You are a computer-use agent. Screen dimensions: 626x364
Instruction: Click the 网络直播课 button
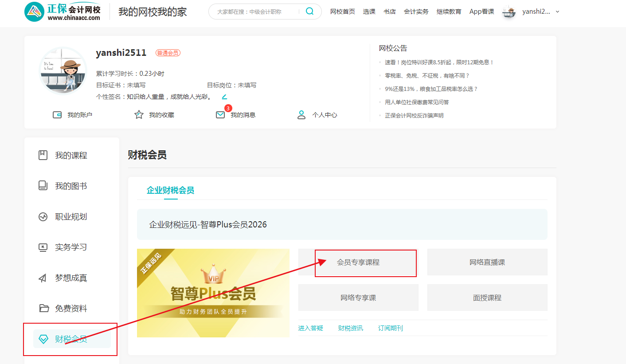coord(487,262)
